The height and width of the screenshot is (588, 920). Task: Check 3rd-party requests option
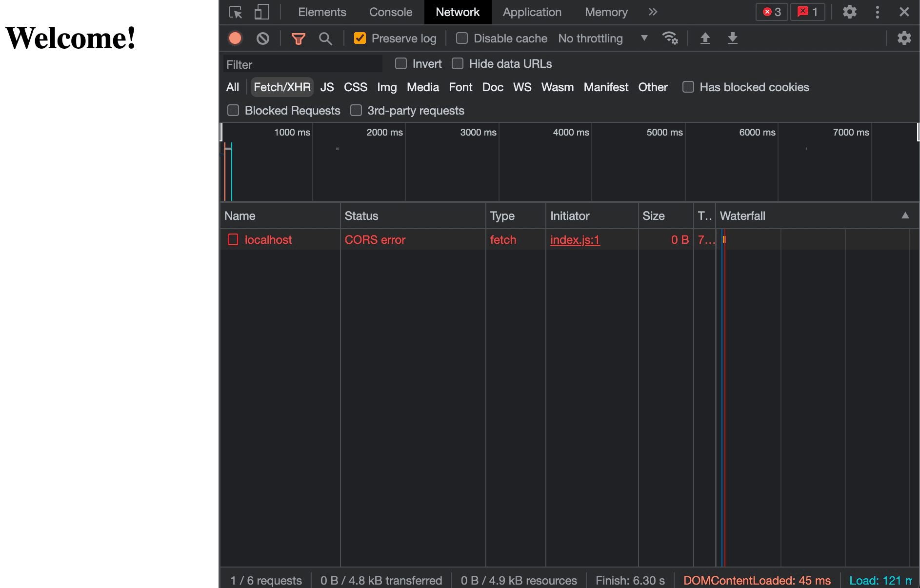tap(356, 110)
